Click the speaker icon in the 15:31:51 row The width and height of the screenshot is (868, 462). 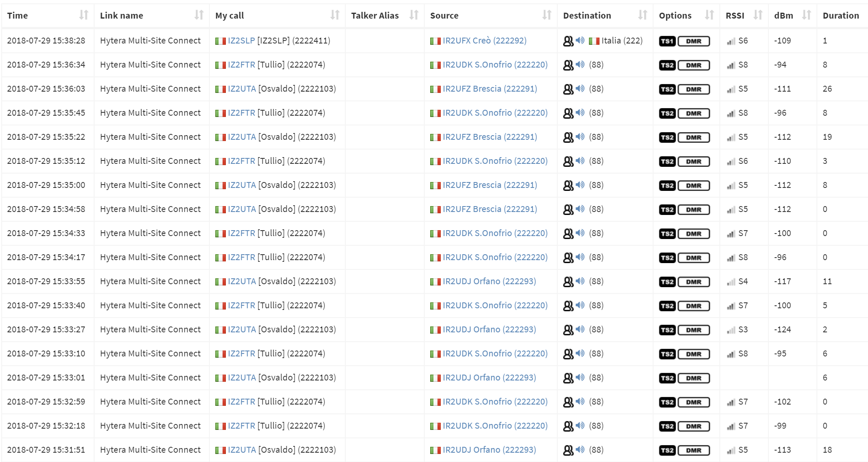[580, 450]
